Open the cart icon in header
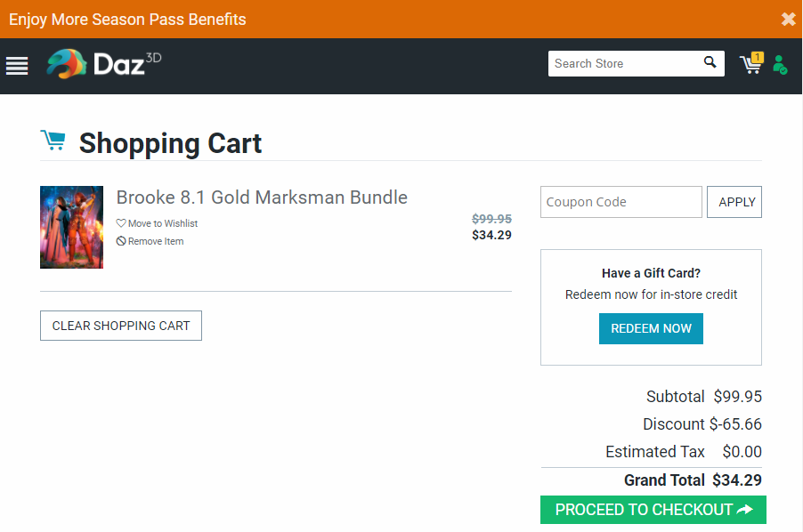Image resolution: width=803 pixels, height=532 pixels. pyautogui.click(x=750, y=66)
